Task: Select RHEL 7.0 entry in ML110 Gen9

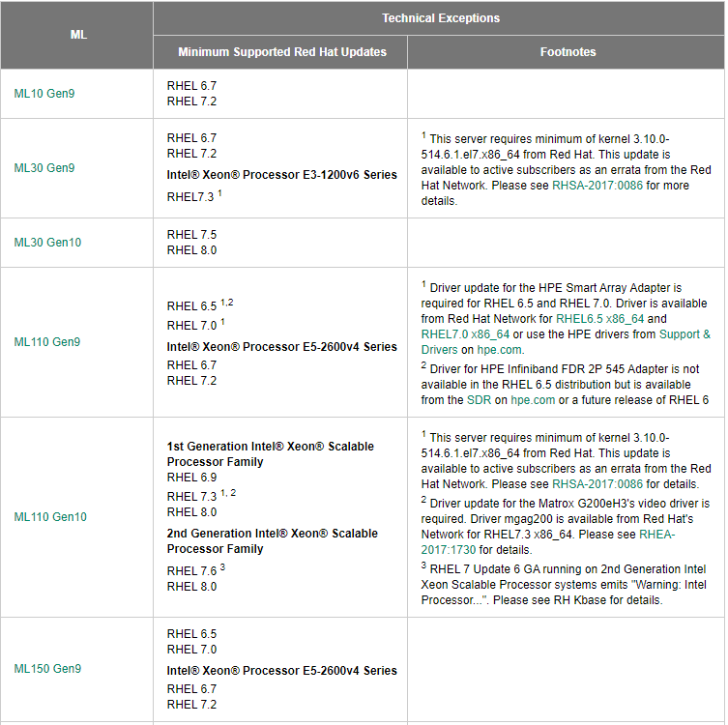Action: coord(196,325)
